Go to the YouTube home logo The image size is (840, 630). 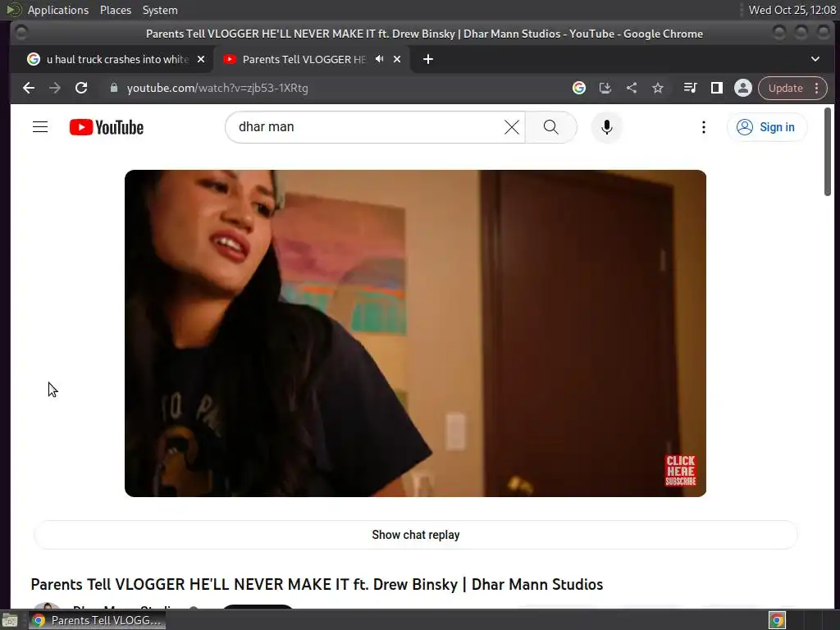click(x=107, y=127)
